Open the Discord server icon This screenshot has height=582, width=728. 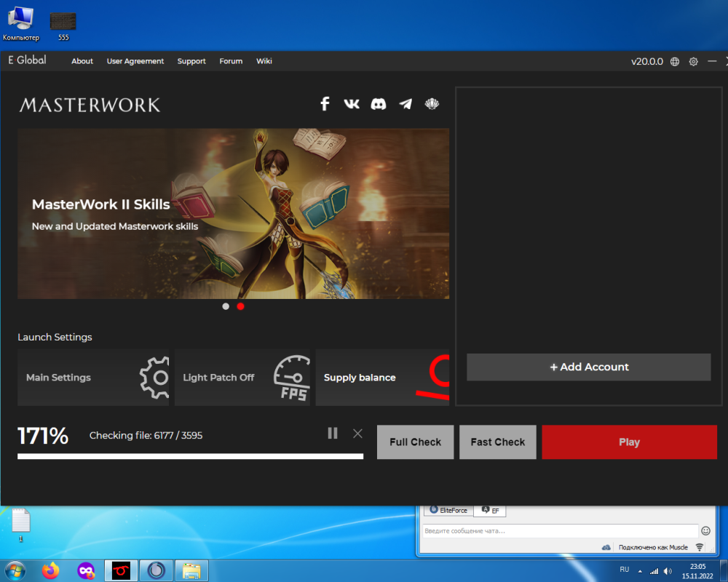coord(379,104)
